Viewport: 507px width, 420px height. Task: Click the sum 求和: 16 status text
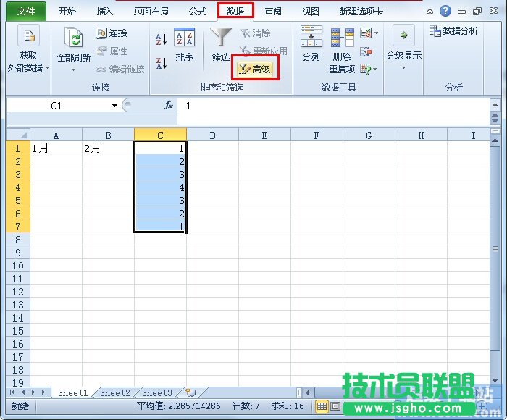pos(288,406)
